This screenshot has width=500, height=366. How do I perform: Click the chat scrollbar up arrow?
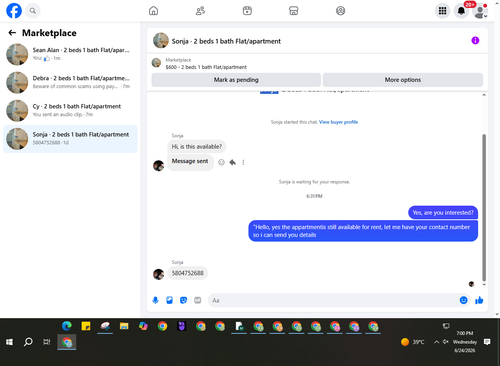pyautogui.click(x=484, y=95)
